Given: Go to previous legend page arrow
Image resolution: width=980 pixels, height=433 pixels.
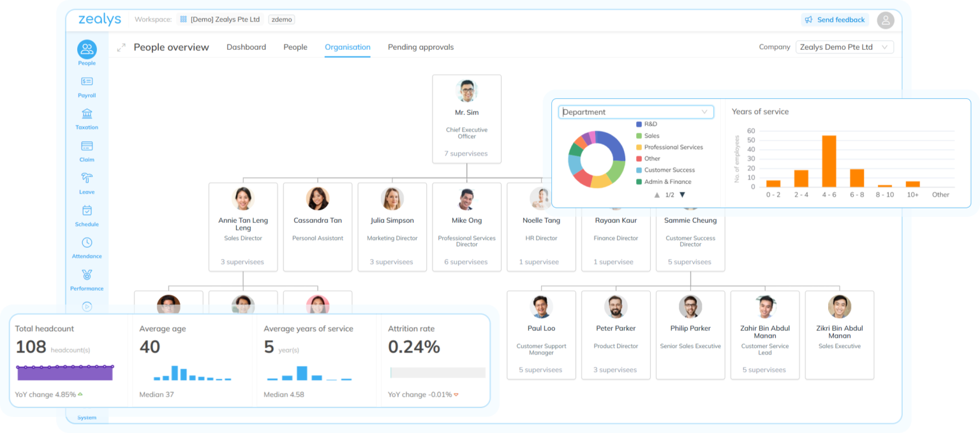Looking at the screenshot, I should 657,195.
